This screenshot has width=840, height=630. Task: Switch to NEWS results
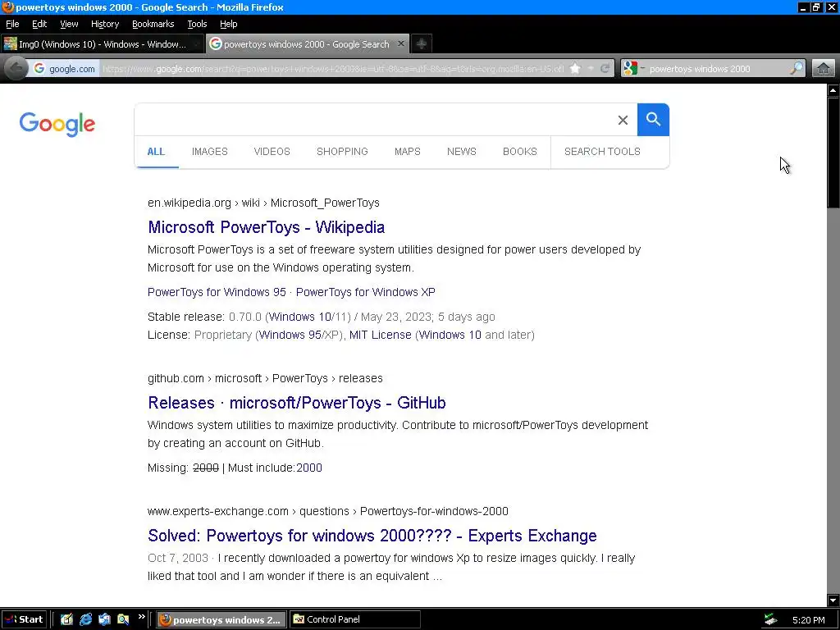point(462,152)
